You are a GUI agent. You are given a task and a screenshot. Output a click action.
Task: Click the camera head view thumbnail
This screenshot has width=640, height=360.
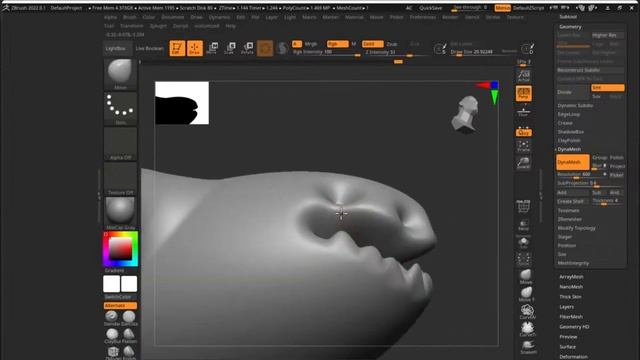pos(465,115)
